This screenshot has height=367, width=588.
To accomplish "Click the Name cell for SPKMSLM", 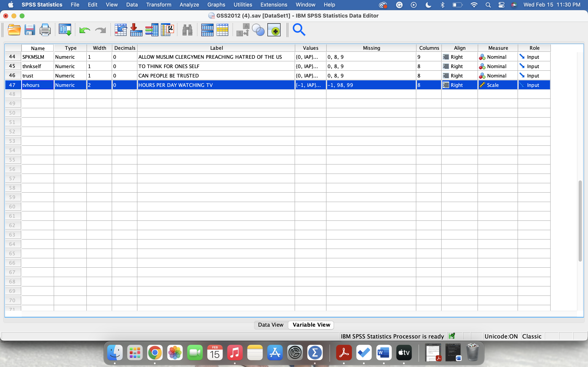I will [x=37, y=57].
